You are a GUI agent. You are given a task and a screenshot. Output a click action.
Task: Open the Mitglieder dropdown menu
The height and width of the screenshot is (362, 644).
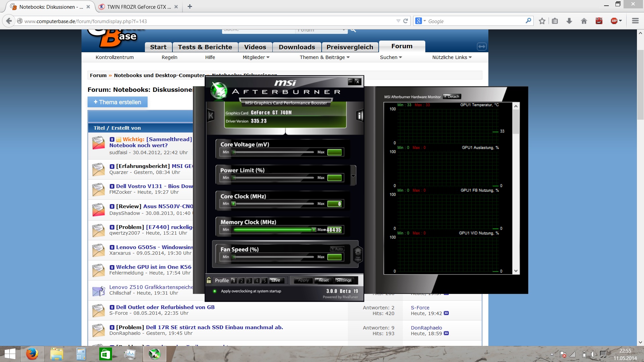click(256, 57)
